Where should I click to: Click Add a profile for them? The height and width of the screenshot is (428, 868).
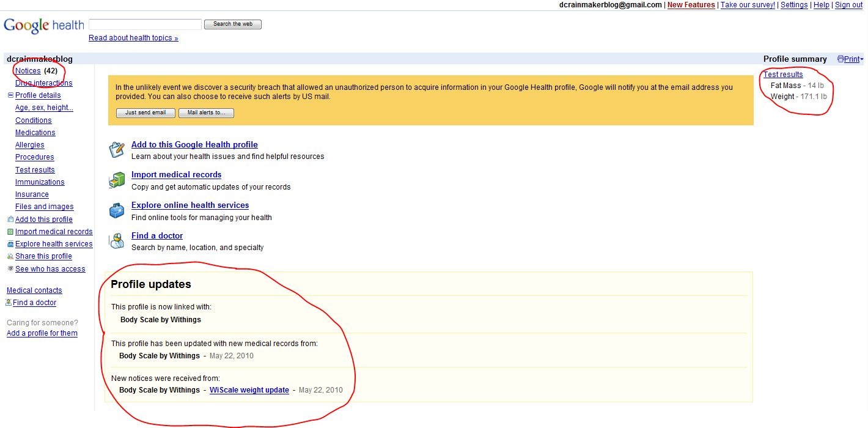coord(42,333)
